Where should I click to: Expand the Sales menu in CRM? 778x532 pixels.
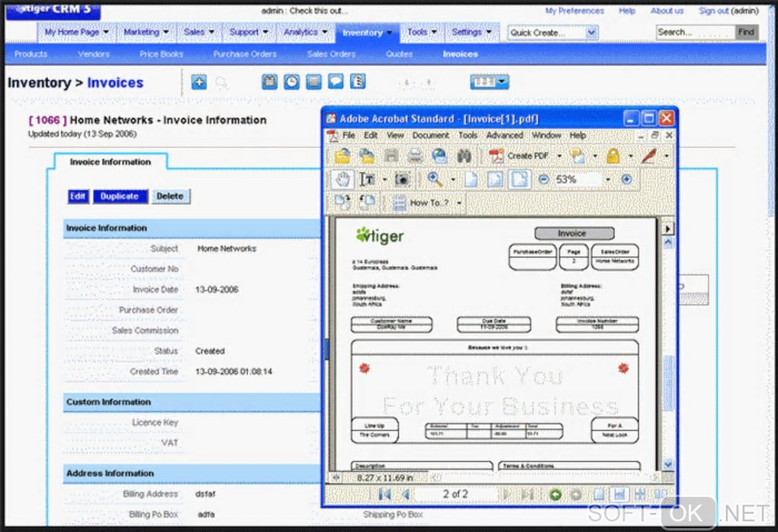tap(198, 32)
